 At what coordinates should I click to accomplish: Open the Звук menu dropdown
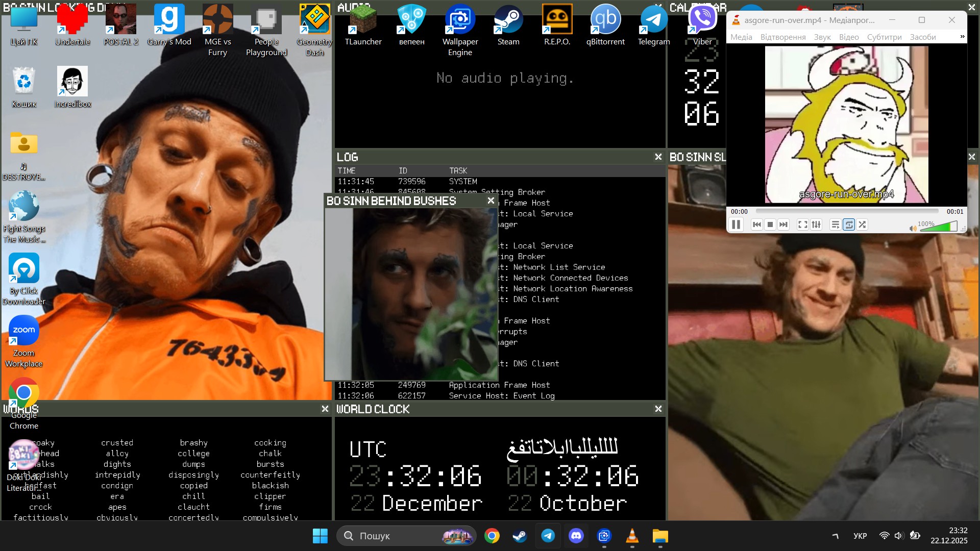coord(822,37)
